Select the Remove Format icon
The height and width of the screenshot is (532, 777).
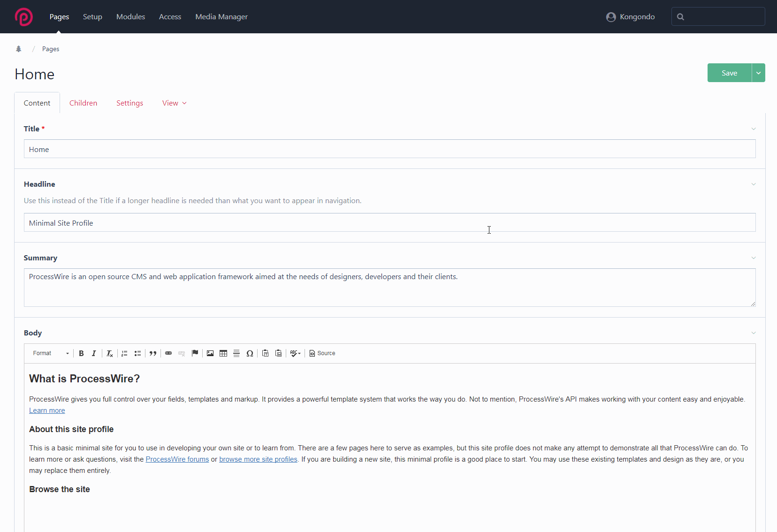pyautogui.click(x=109, y=353)
